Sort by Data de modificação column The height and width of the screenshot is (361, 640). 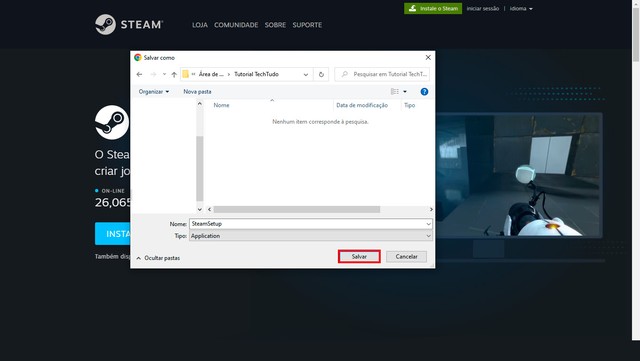coord(362,105)
